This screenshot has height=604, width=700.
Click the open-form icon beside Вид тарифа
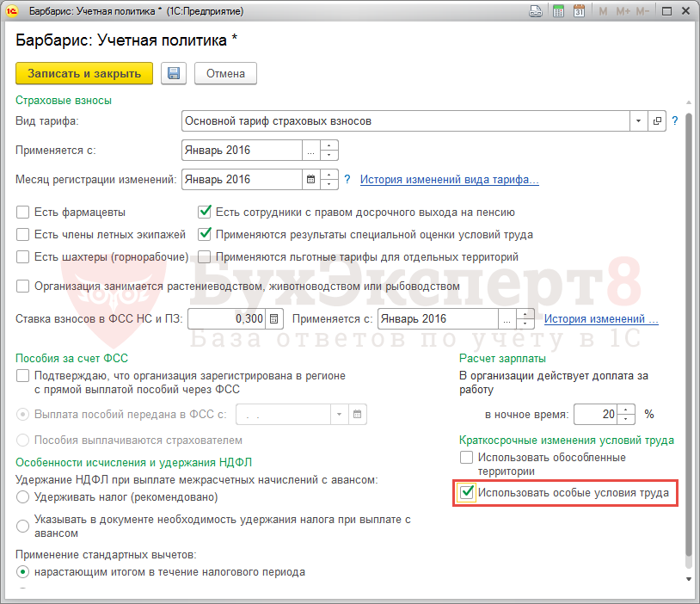pos(658,121)
